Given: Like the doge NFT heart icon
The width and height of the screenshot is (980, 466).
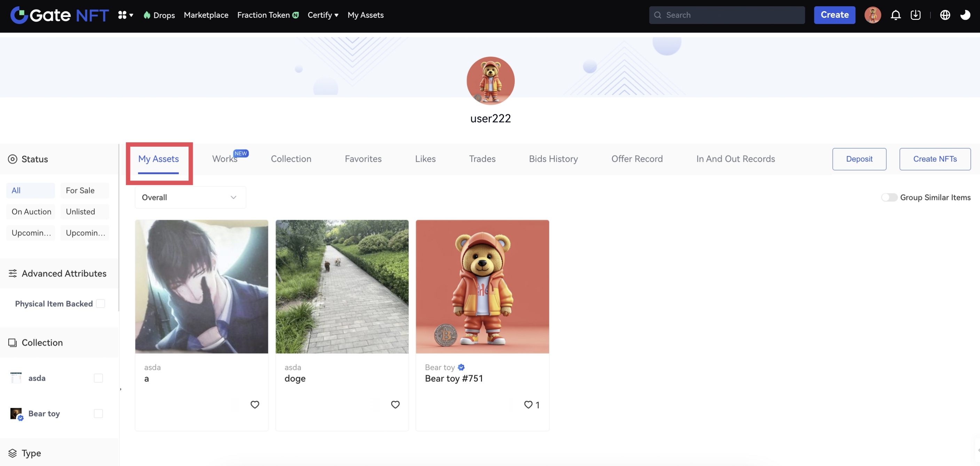Looking at the screenshot, I should (x=395, y=404).
